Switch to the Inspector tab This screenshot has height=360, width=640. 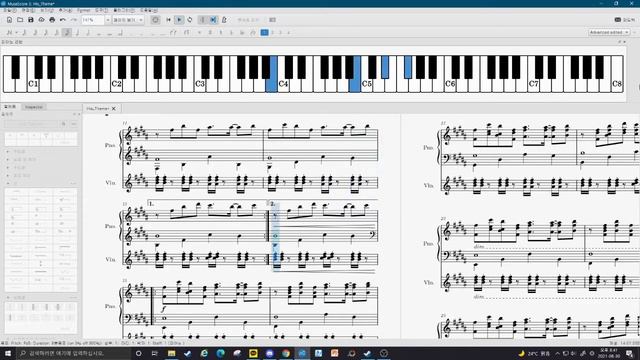point(33,107)
